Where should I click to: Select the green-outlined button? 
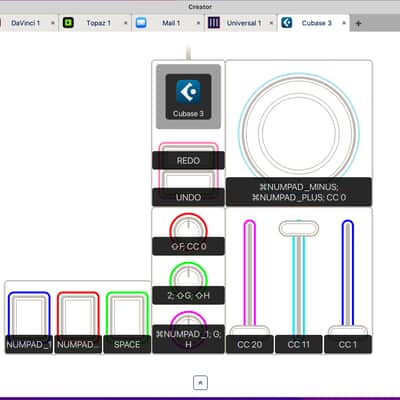(127, 314)
